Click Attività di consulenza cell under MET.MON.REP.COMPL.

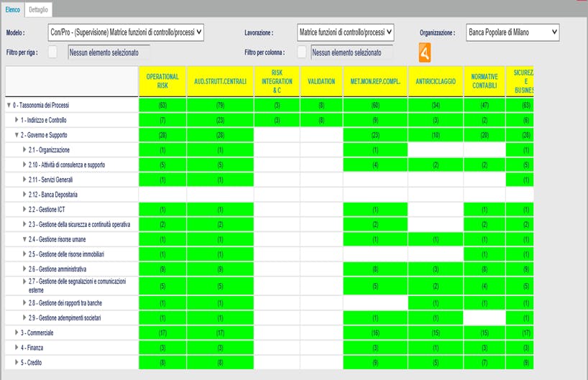(375, 165)
